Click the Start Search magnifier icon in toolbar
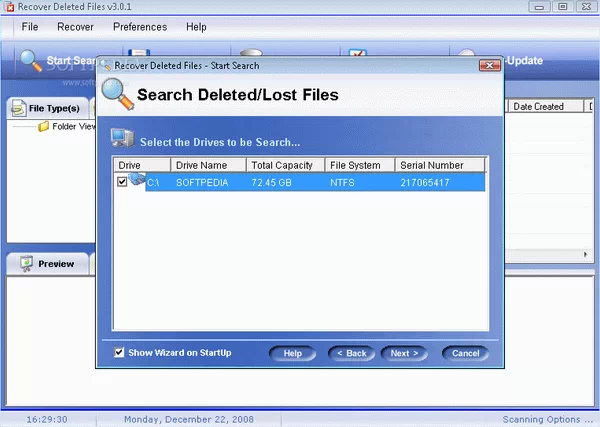The width and height of the screenshot is (600, 427). 31,61
